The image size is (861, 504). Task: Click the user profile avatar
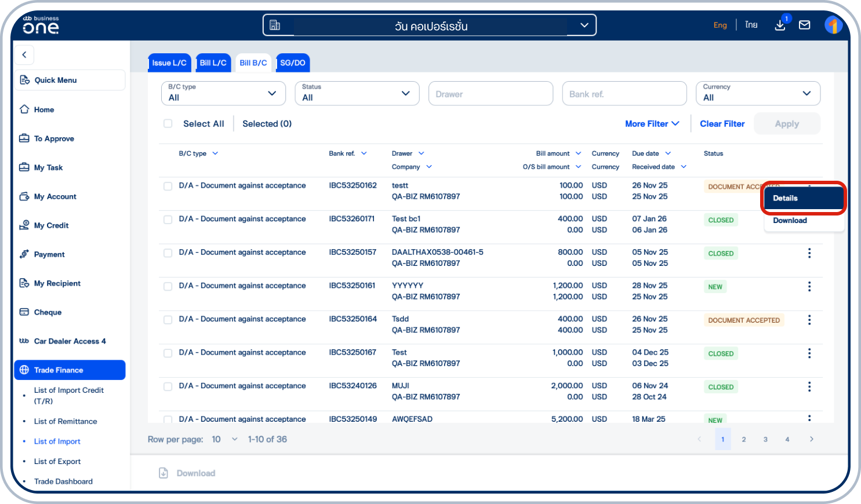(x=833, y=25)
